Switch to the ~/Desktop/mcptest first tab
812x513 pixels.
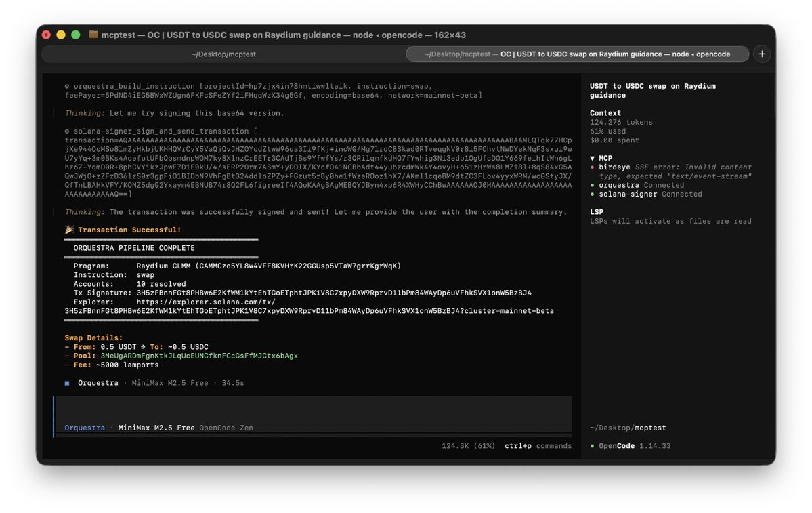click(x=223, y=54)
